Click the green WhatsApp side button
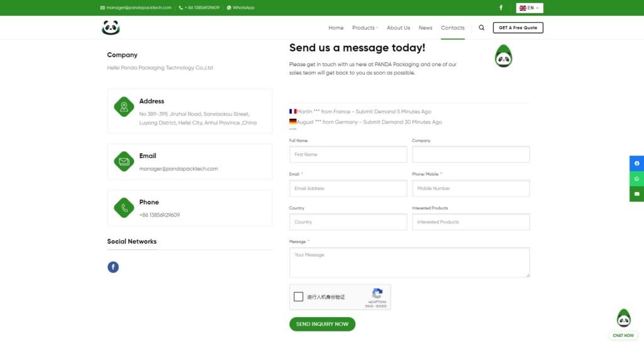 click(636, 179)
